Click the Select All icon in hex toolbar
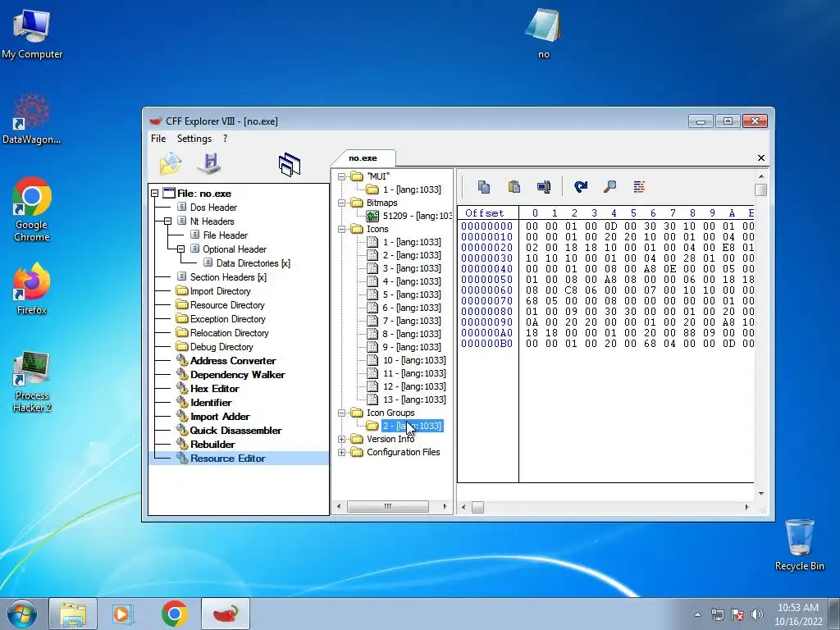The width and height of the screenshot is (840, 630). (x=544, y=186)
